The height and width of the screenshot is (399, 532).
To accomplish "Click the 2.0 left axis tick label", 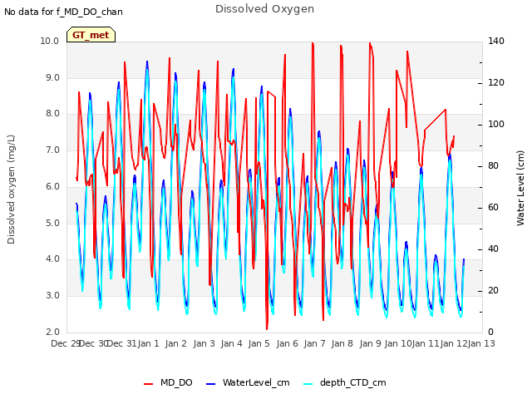I will click(52, 332).
